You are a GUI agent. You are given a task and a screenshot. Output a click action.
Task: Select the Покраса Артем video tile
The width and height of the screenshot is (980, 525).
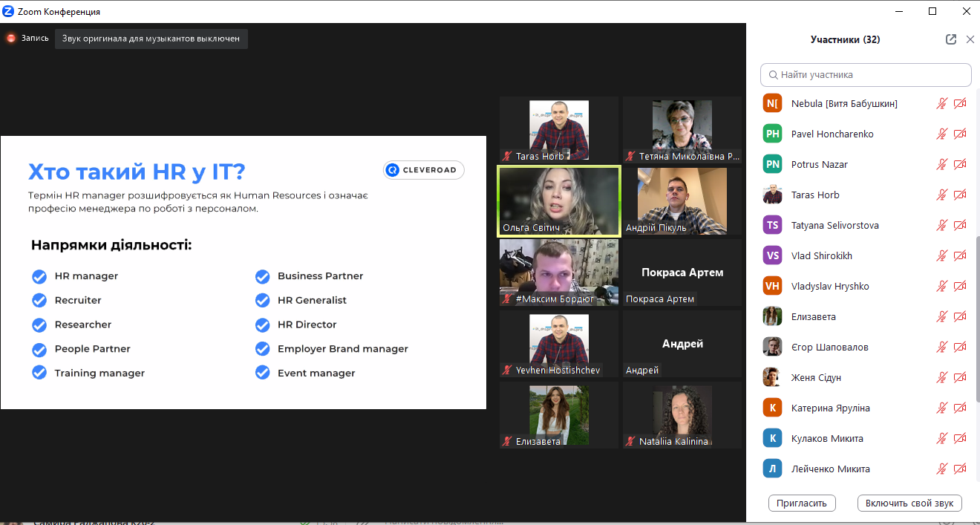[x=682, y=273]
